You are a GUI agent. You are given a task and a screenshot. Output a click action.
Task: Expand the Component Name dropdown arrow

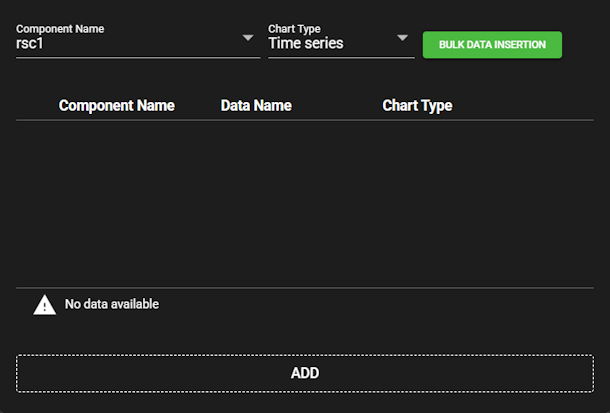(x=248, y=39)
